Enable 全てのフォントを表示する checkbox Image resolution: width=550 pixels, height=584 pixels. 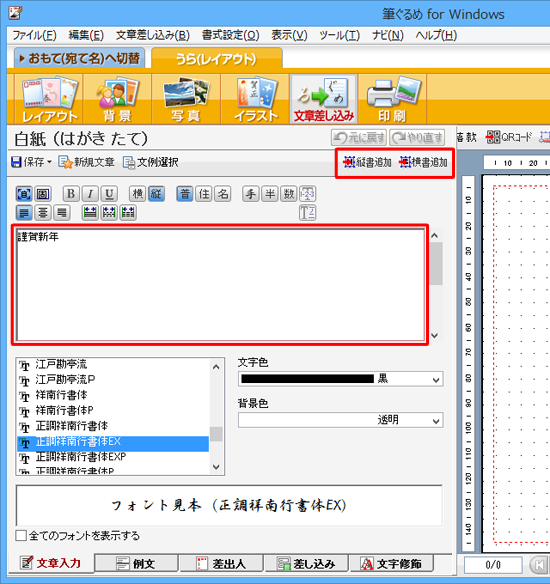pyautogui.click(x=21, y=536)
